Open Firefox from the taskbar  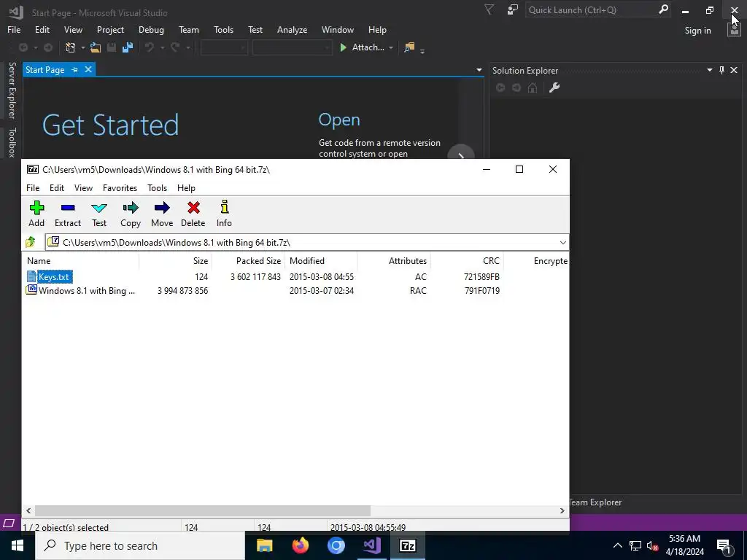click(x=300, y=545)
